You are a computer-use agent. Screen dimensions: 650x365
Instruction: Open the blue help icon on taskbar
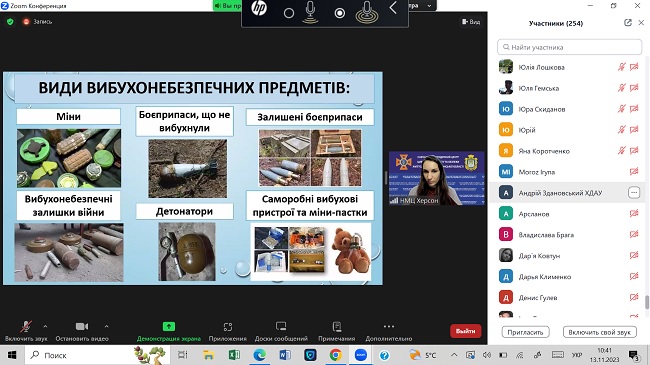(x=384, y=355)
